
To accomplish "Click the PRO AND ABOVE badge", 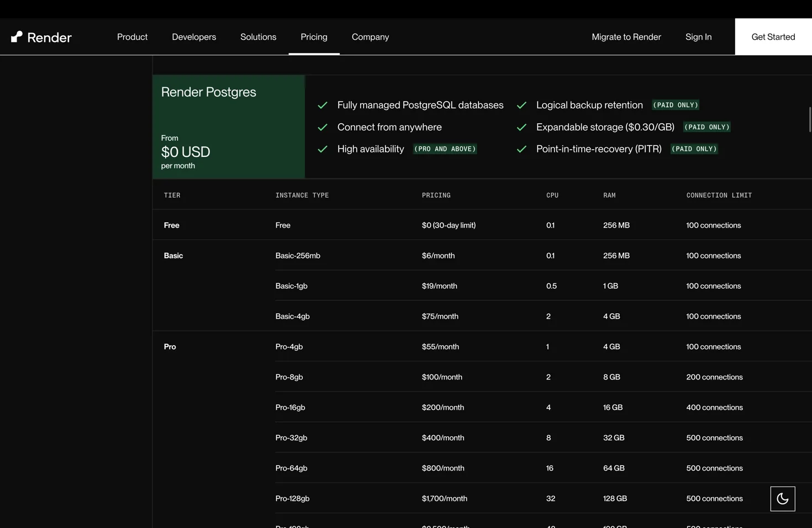I will [x=445, y=149].
